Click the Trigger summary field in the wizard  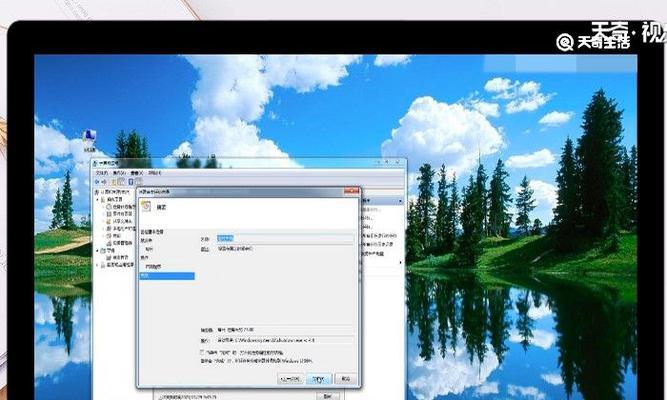(285, 330)
